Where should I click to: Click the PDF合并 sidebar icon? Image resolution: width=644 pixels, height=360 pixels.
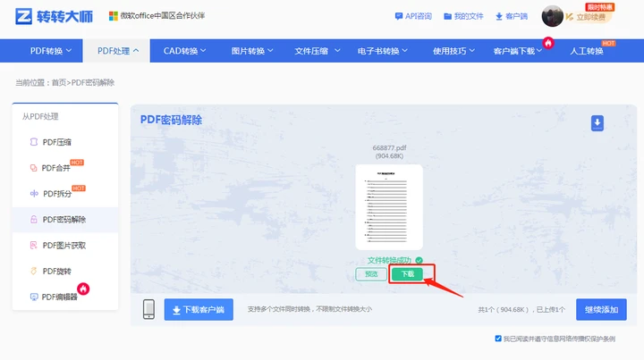[x=33, y=168]
